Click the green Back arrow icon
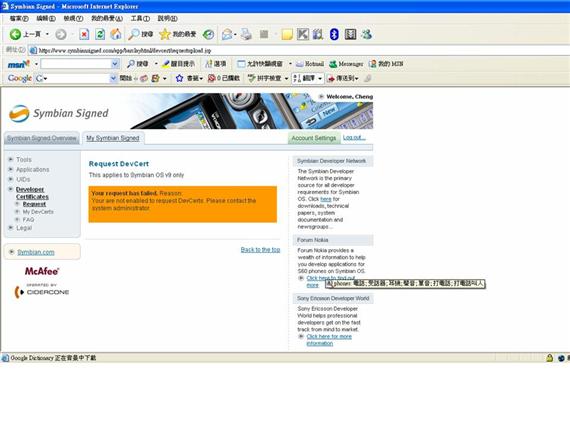This screenshot has height=428, width=570. tap(15, 35)
